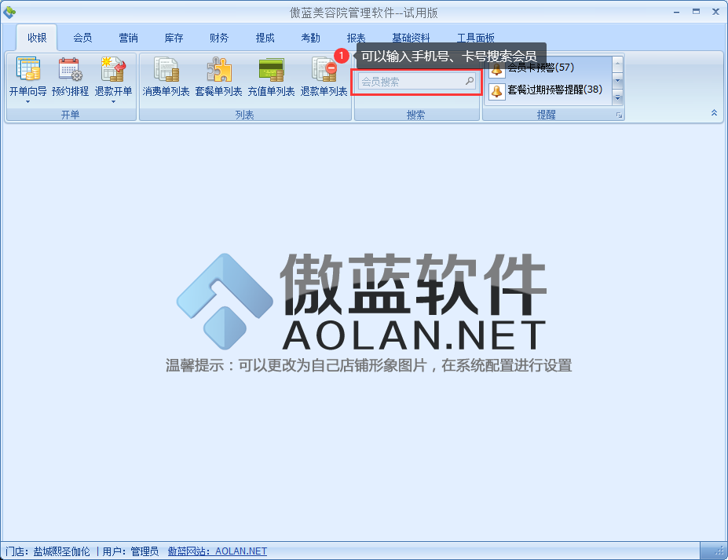Maximize the 傲蓝美容院管理软件 window

coord(696,12)
